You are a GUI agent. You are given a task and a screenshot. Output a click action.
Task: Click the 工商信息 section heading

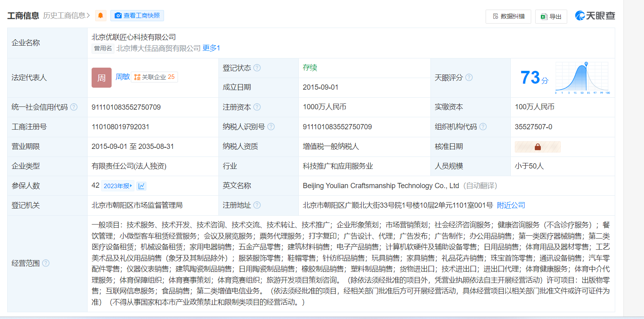tap(23, 16)
